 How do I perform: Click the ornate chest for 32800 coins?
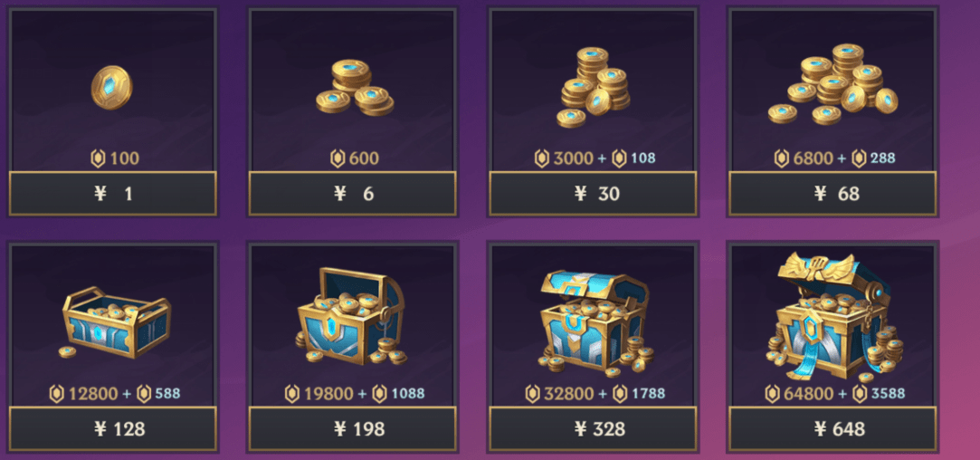(595, 321)
